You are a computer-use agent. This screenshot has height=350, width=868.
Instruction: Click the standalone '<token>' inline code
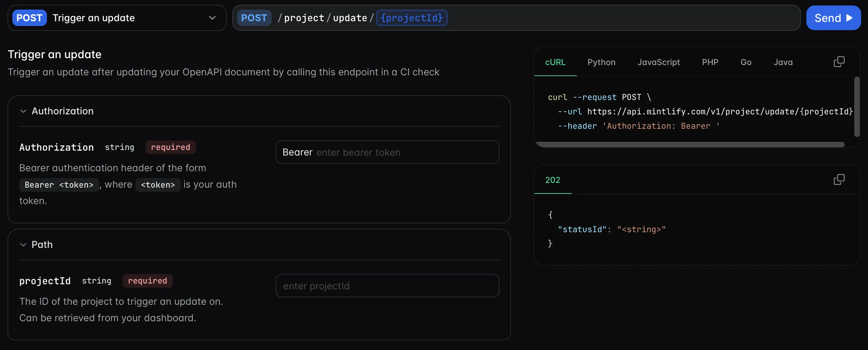click(x=158, y=185)
